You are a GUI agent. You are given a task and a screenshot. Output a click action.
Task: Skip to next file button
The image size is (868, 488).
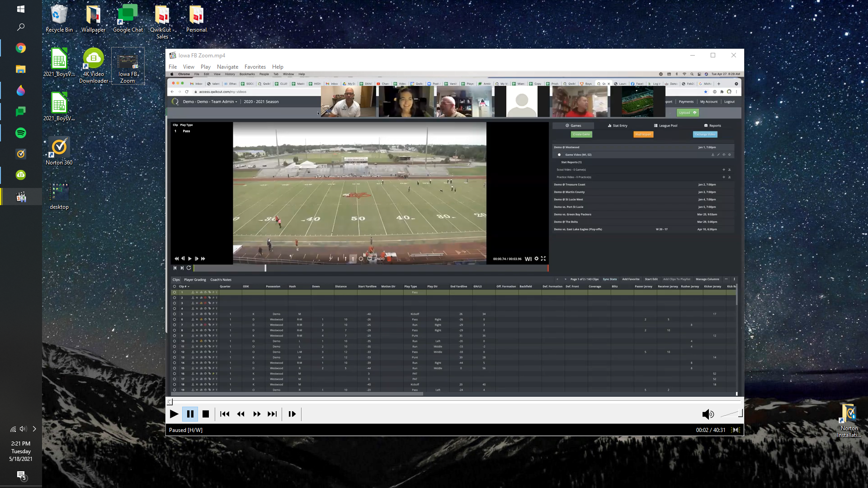(x=272, y=414)
